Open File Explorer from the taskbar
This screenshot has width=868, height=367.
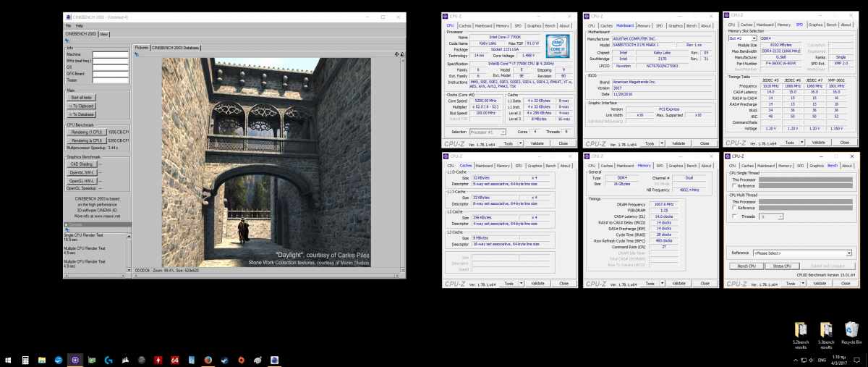42,360
